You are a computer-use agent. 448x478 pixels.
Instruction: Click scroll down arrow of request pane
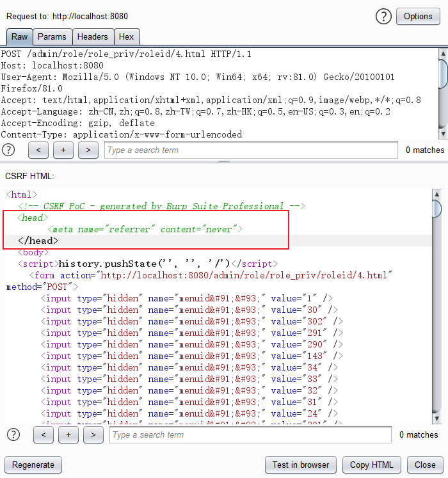point(443,134)
